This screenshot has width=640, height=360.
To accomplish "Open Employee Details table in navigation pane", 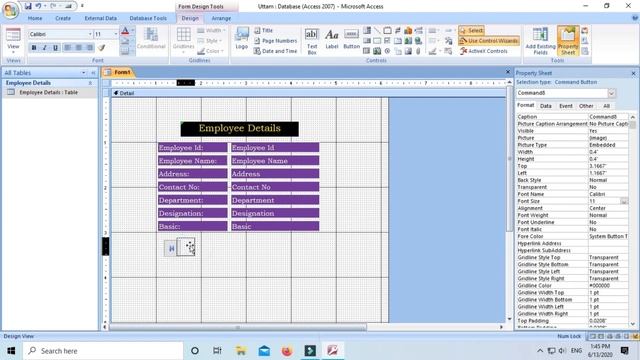I will click(x=49, y=93).
